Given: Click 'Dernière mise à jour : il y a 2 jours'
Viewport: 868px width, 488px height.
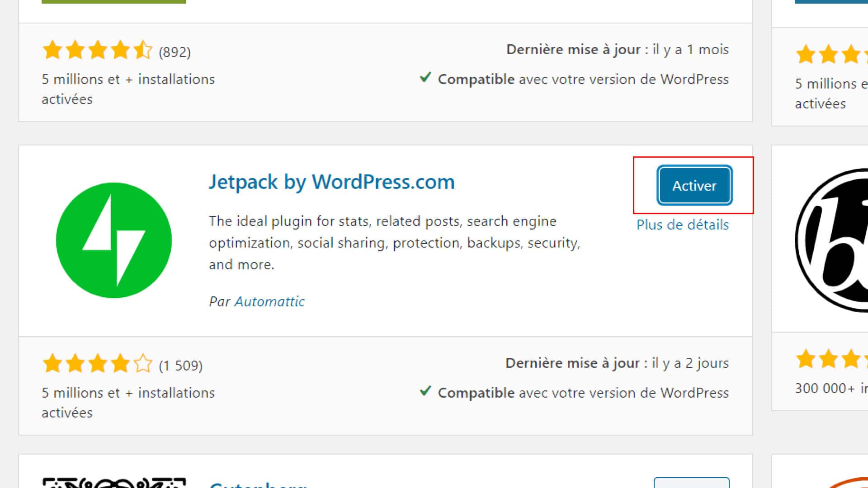Looking at the screenshot, I should (x=617, y=363).
